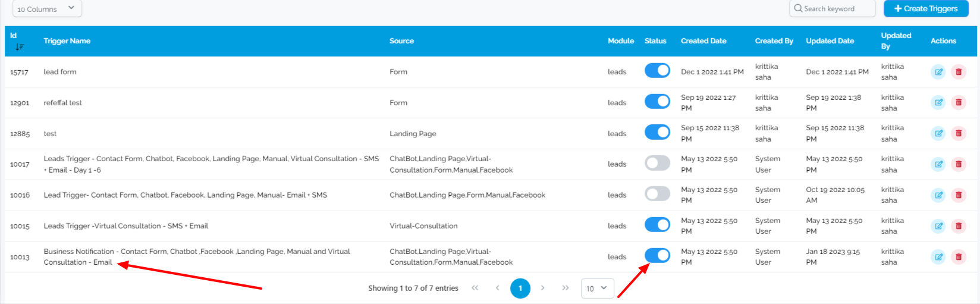Focus the Search keyword field
Screen dimensions: 980x304
(x=833, y=8)
